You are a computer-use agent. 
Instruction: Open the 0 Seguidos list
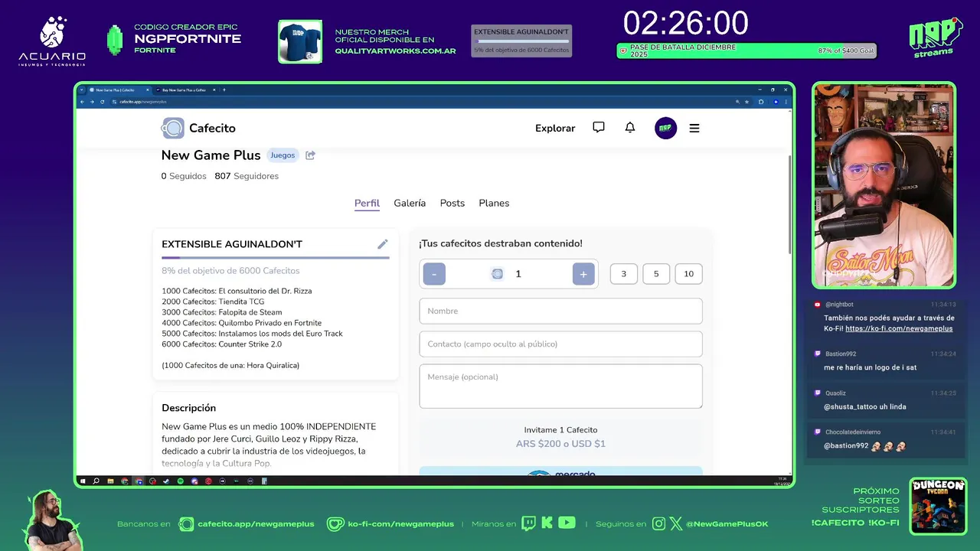tap(184, 176)
